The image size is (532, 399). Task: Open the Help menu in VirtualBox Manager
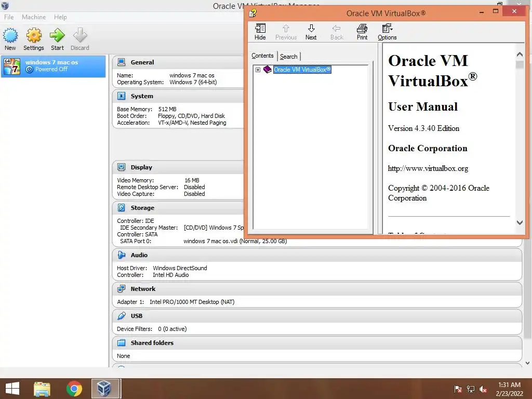coord(60,17)
